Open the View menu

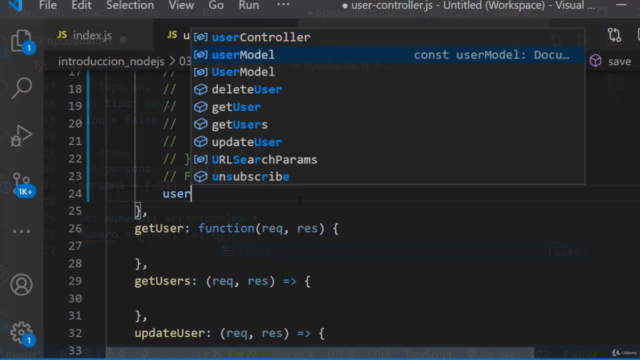pyautogui.click(x=181, y=5)
